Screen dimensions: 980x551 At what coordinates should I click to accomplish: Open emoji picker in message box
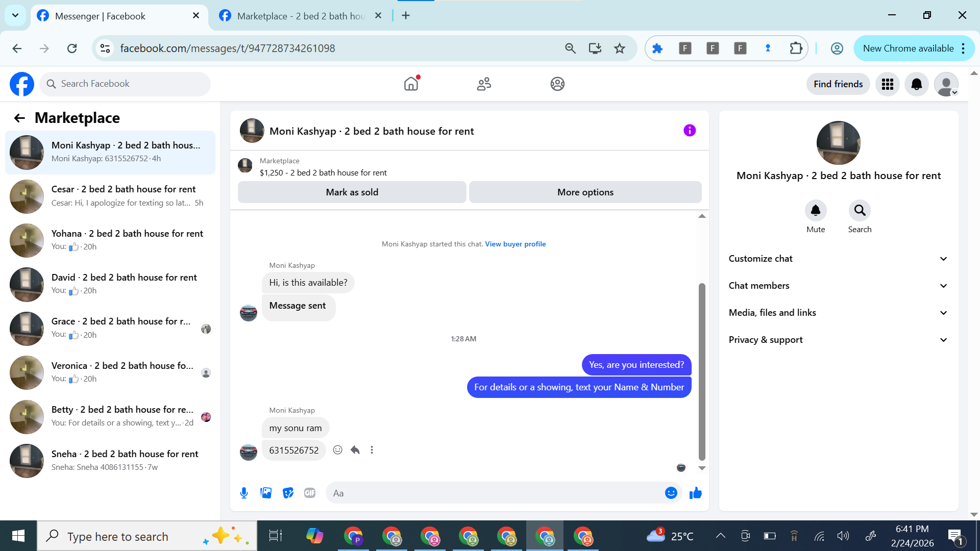tap(671, 493)
